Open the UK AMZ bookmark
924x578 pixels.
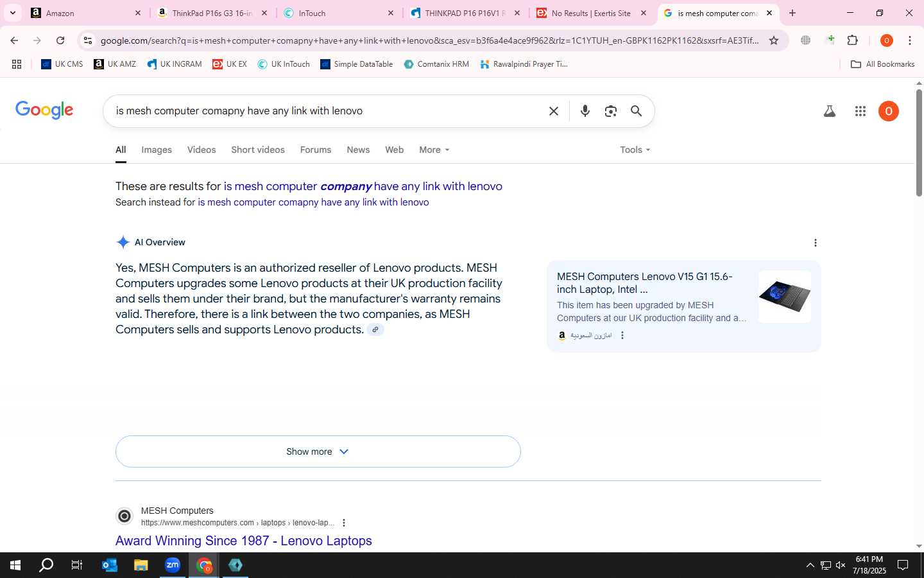[115, 64]
